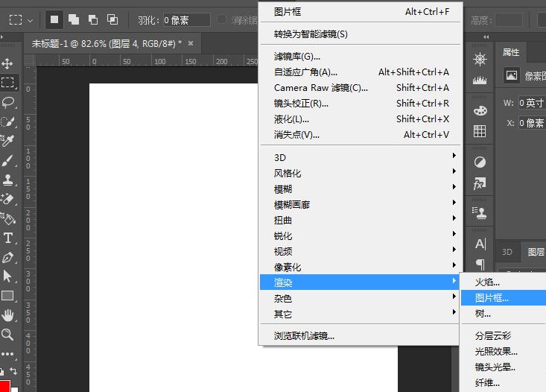Select the Eyedropper tool
Screen dimensions: 546x392
(8, 141)
